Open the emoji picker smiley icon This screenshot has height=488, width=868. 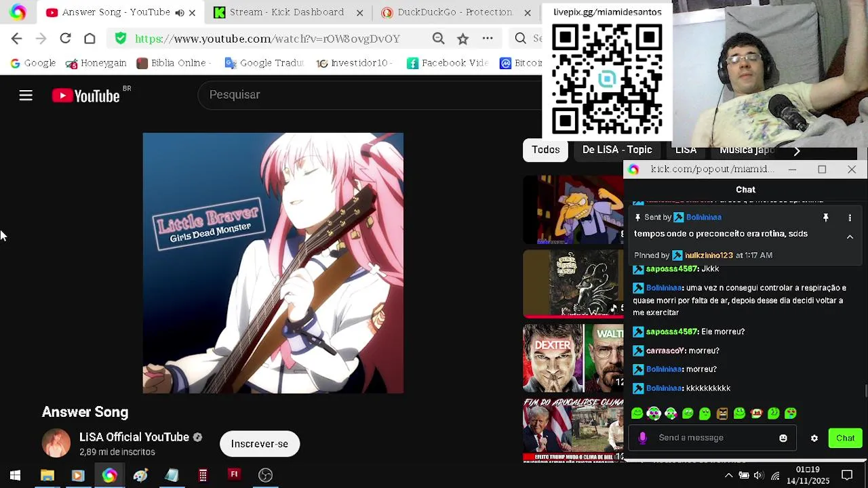coord(783,439)
